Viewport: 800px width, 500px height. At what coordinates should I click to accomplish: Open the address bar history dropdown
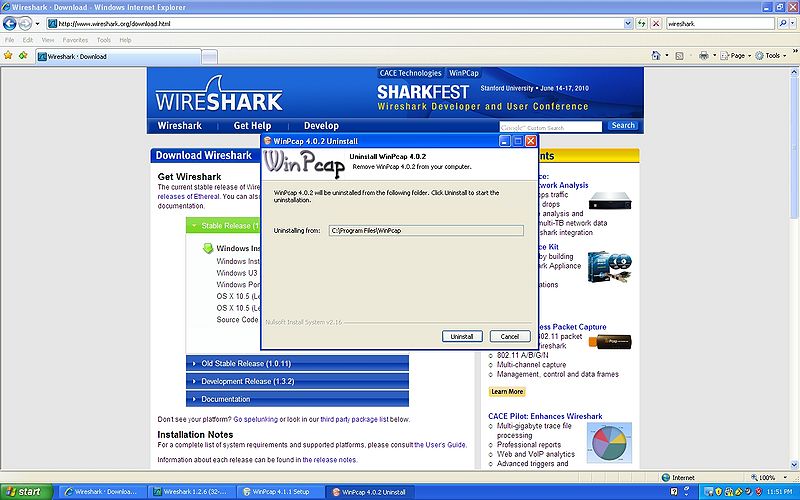pos(628,23)
